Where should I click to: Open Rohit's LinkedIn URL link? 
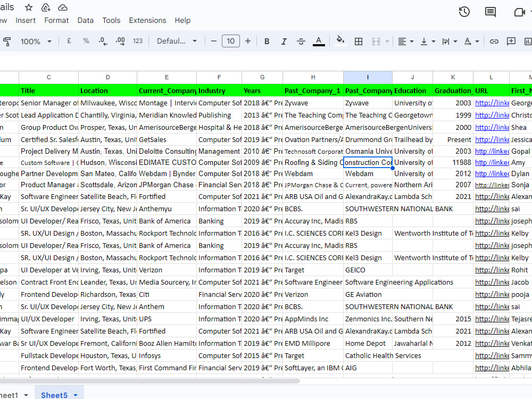(x=492, y=270)
